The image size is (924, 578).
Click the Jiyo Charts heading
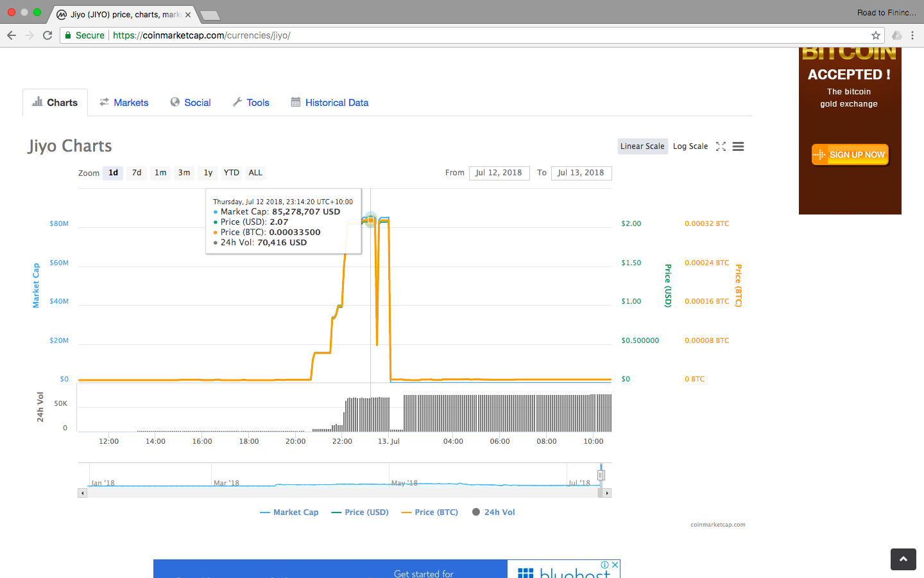click(70, 146)
